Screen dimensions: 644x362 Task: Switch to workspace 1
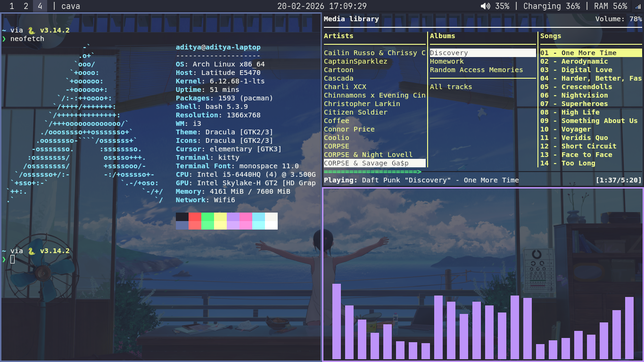(x=12, y=6)
